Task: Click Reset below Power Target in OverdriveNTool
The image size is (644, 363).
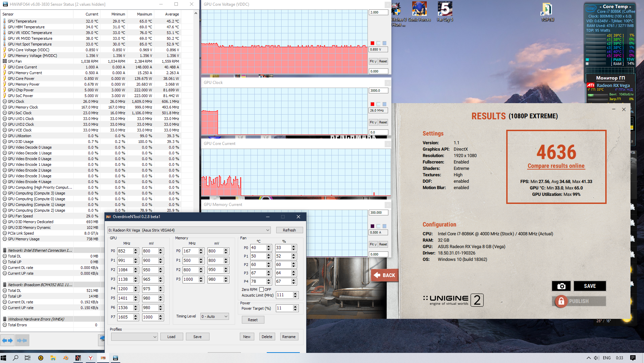Action: [x=253, y=320]
